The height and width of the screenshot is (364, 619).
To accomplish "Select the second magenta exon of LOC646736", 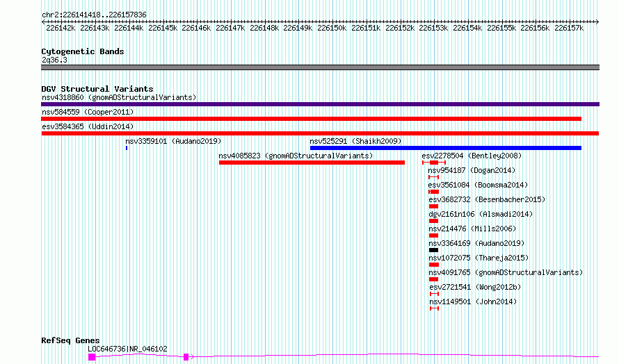I will (186, 357).
